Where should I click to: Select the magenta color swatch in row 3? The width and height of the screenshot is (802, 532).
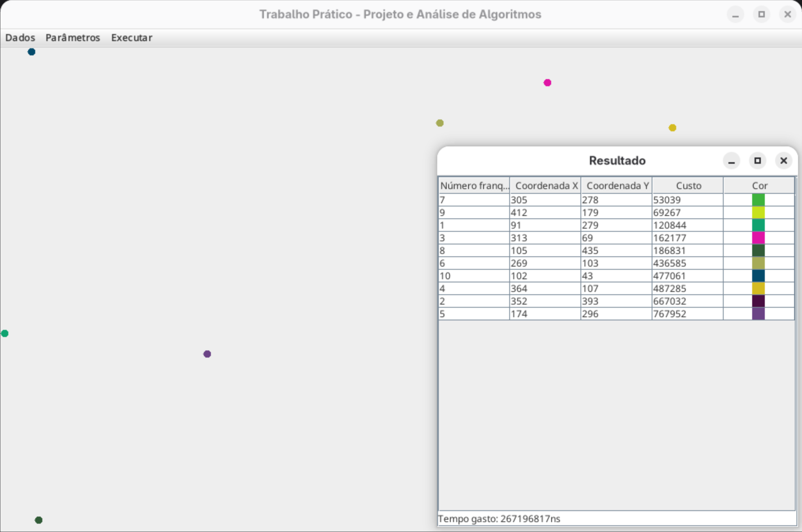(758, 238)
